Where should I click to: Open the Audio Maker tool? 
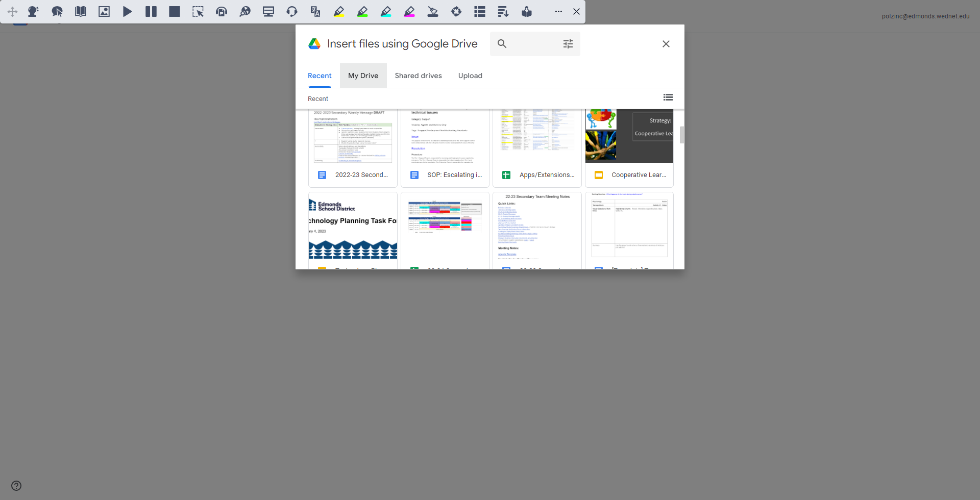[222, 12]
